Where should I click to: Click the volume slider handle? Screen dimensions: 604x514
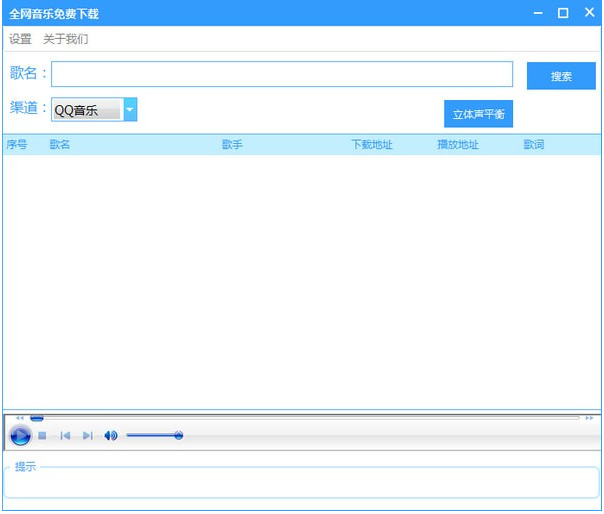point(178,436)
